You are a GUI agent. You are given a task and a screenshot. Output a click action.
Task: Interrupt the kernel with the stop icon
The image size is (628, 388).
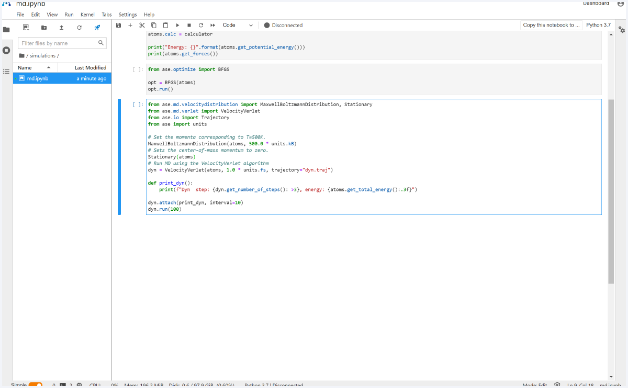pos(189,25)
